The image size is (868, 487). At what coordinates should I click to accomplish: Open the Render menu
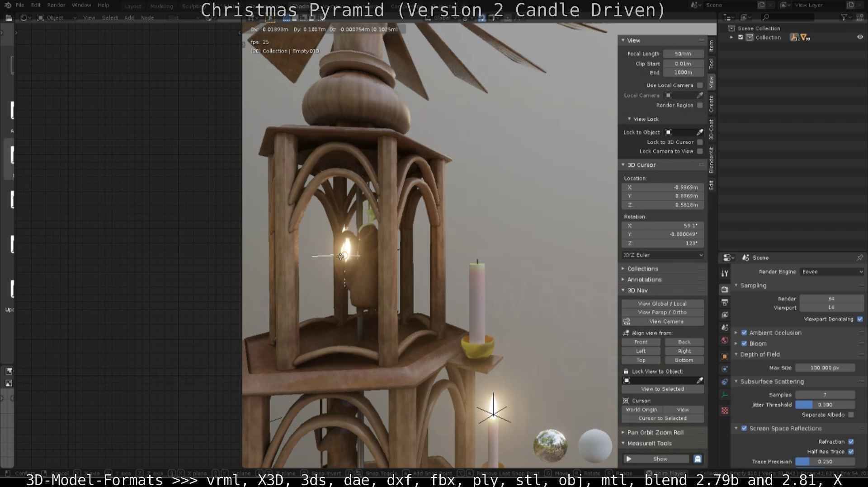point(56,5)
